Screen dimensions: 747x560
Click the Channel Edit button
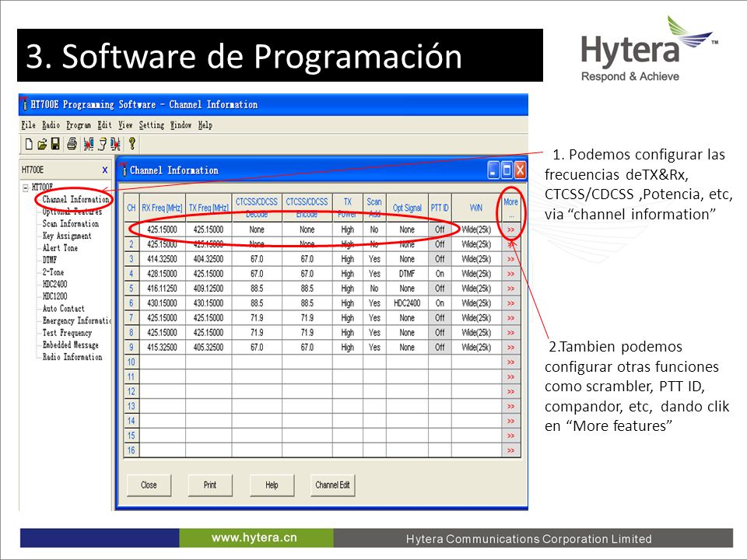point(332,485)
